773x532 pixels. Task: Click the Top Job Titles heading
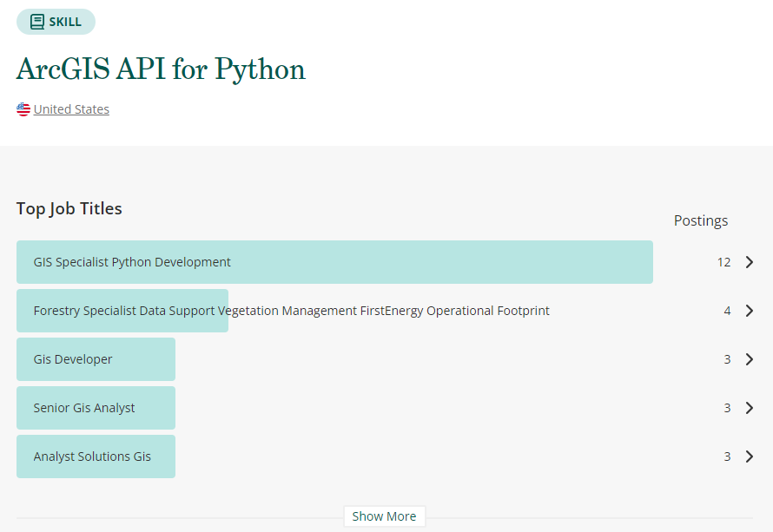[x=69, y=208]
